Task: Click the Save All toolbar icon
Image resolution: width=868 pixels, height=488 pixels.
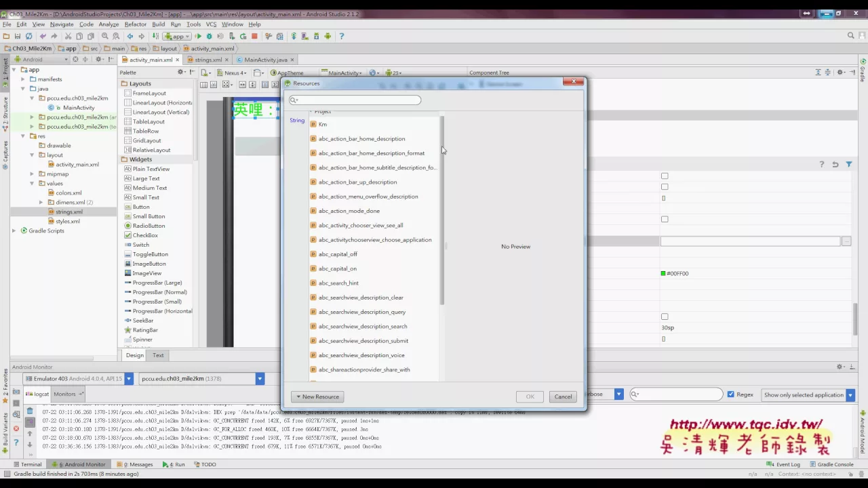Action: [17, 36]
